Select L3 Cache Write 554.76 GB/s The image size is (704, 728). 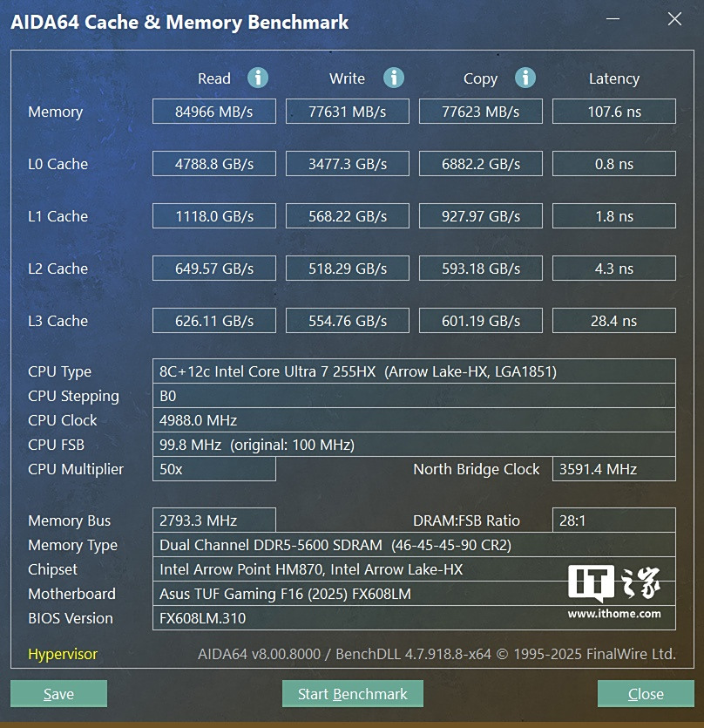[x=348, y=320]
